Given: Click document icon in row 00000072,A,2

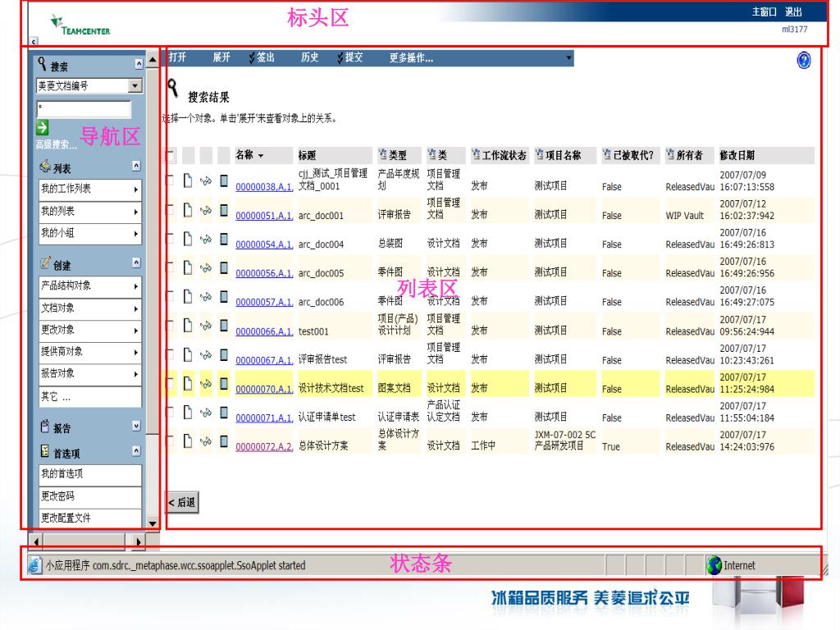Looking at the screenshot, I should [x=188, y=441].
